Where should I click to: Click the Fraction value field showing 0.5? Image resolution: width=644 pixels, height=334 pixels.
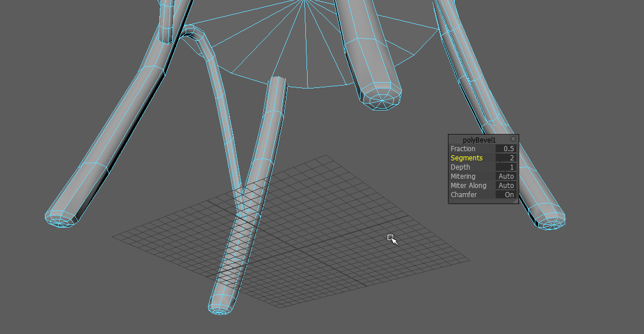tap(506, 149)
